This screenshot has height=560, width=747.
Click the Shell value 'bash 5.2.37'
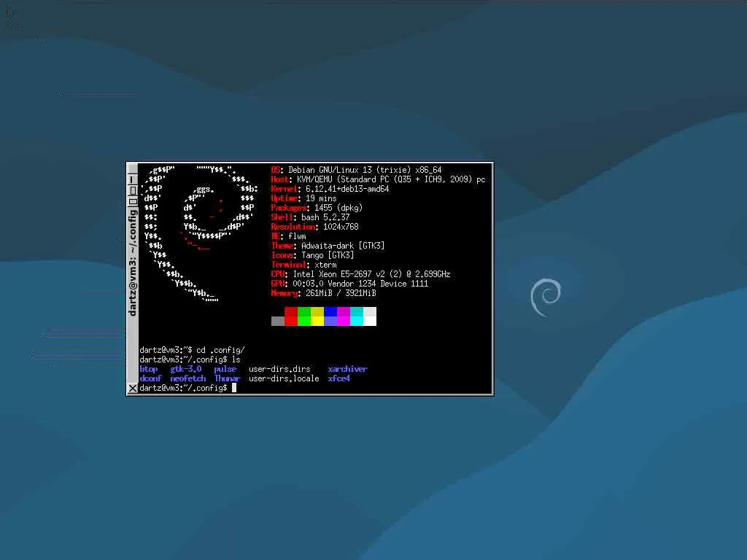(x=325, y=217)
